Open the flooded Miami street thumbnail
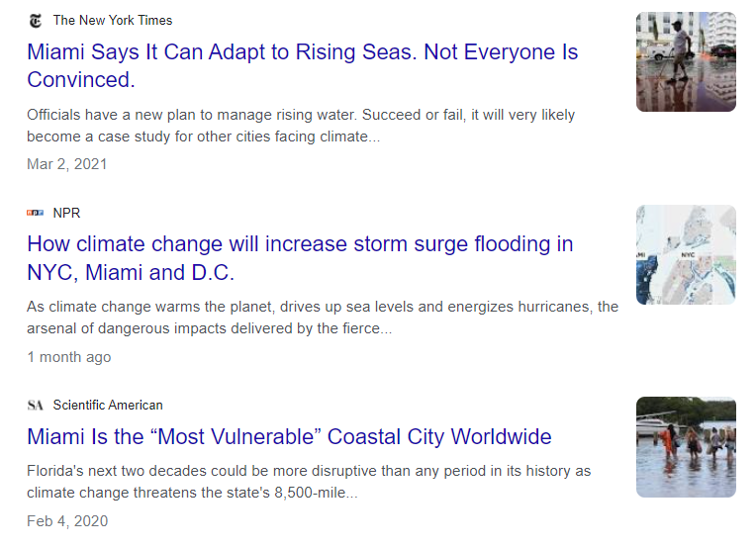 686,62
